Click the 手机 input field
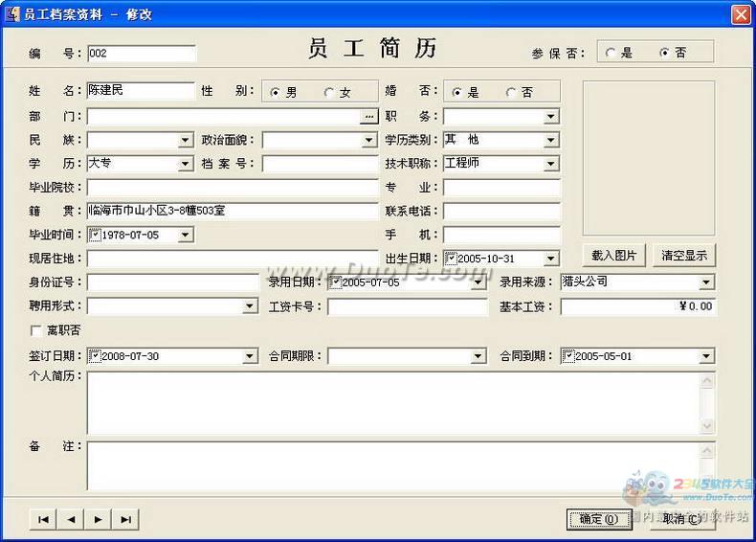 tap(501, 235)
